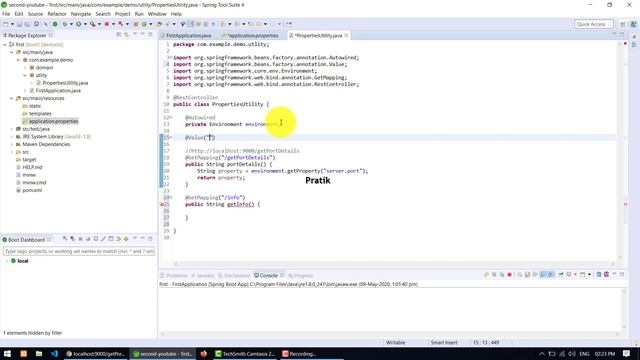The width and height of the screenshot is (640, 360).
Task: Collapse all in Package Explorer
Action: [119, 35]
